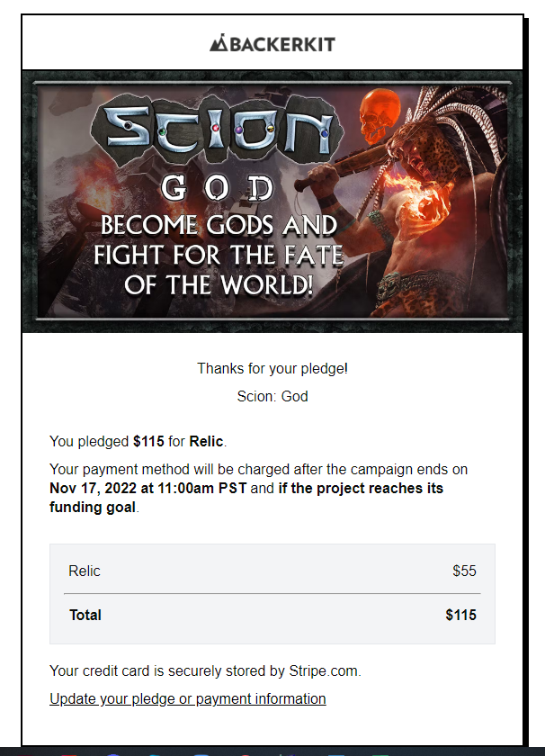Click the BackerKit logo in the header

272,43
